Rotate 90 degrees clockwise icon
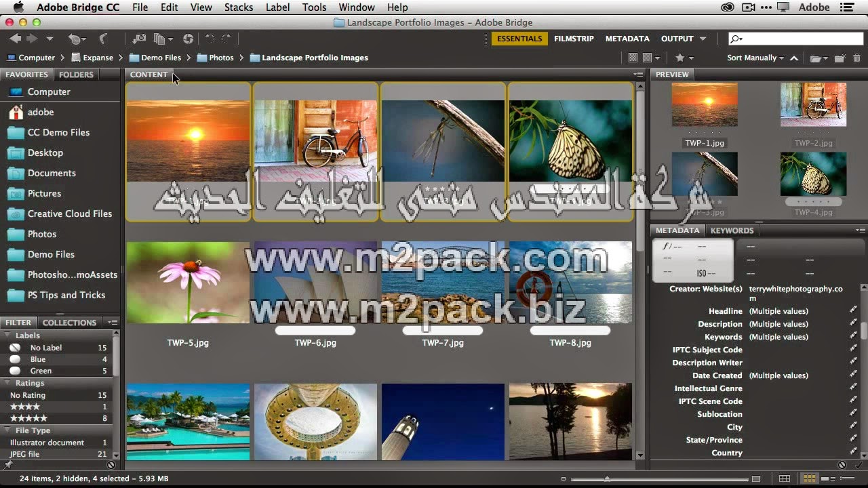Image resolution: width=868 pixels, height=488 pixels. pyautogui.click(x=226, y=39)
